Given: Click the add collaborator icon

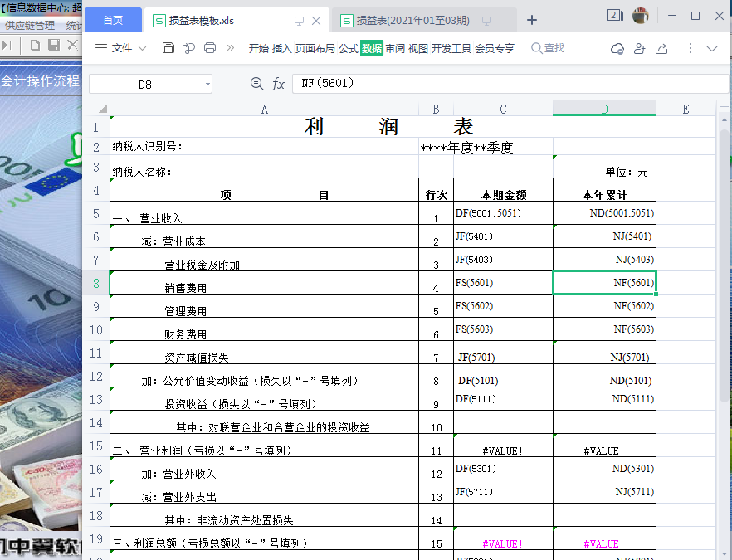Looking at the screenshot, I should click(640, 48).
